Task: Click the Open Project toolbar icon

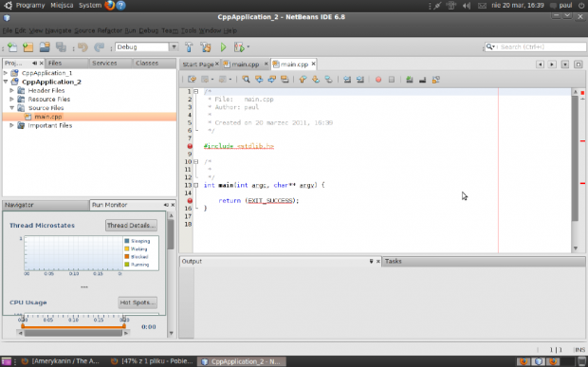Action: coord(45,47)
